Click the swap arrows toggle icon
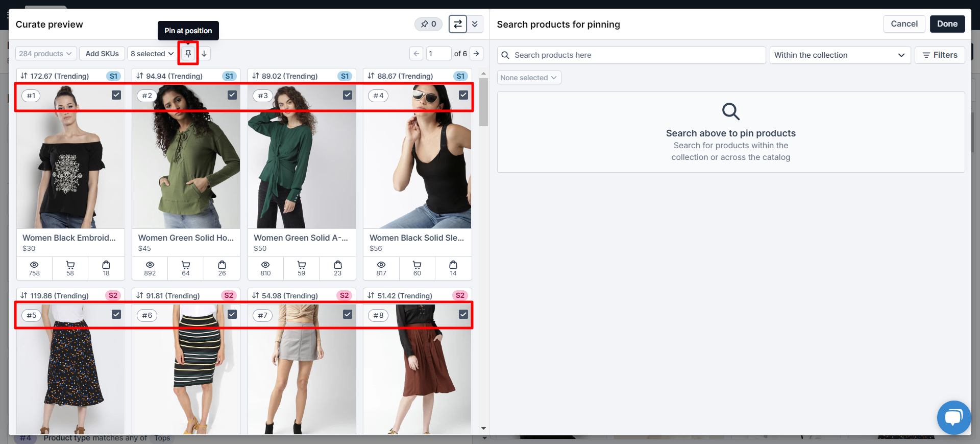This screenshot has width=980, height=444. 458,24
